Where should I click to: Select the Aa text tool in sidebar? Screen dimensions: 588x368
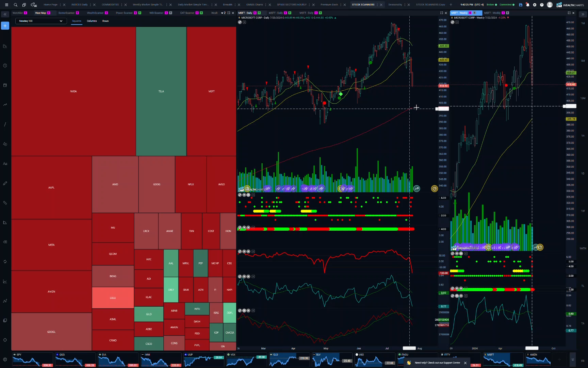pyautogui.click(x=5, y=164)
